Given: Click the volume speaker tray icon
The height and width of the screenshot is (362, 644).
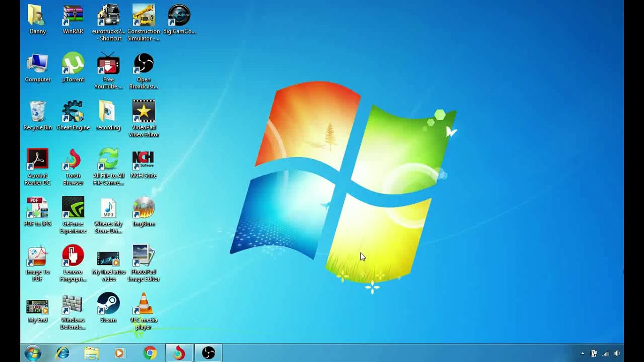Looking at the screenshot, I should tap(617, 353).
